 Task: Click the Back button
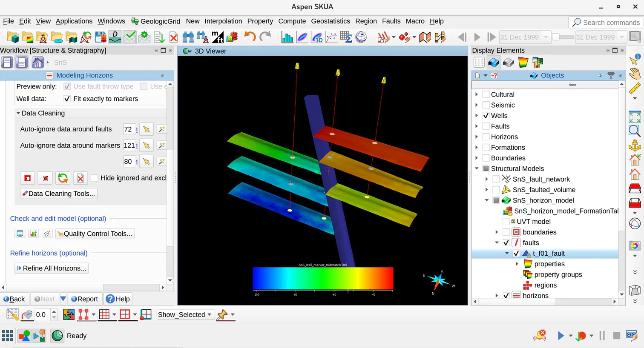click(14, 299)
